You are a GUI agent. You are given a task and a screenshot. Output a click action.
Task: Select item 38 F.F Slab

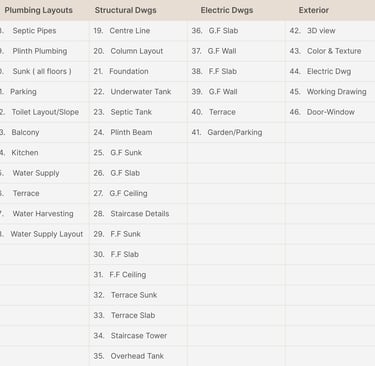[x=214, y=71]
